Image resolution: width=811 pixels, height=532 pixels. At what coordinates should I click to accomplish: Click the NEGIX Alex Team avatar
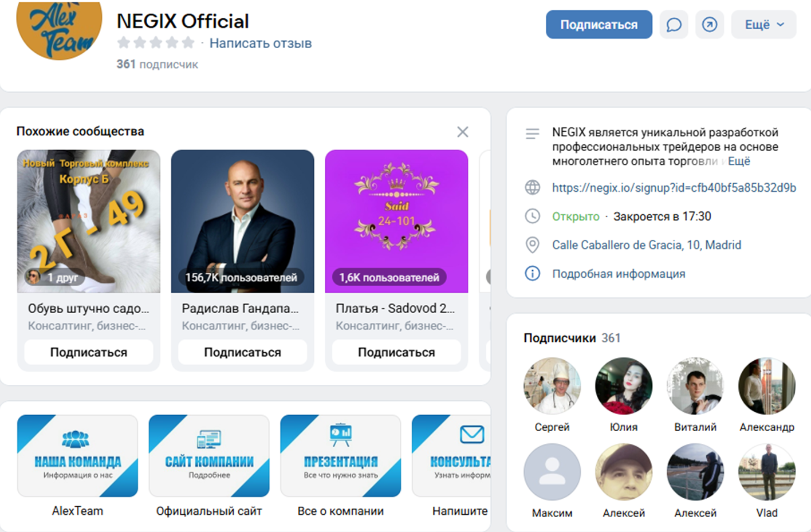click(59, 29)
